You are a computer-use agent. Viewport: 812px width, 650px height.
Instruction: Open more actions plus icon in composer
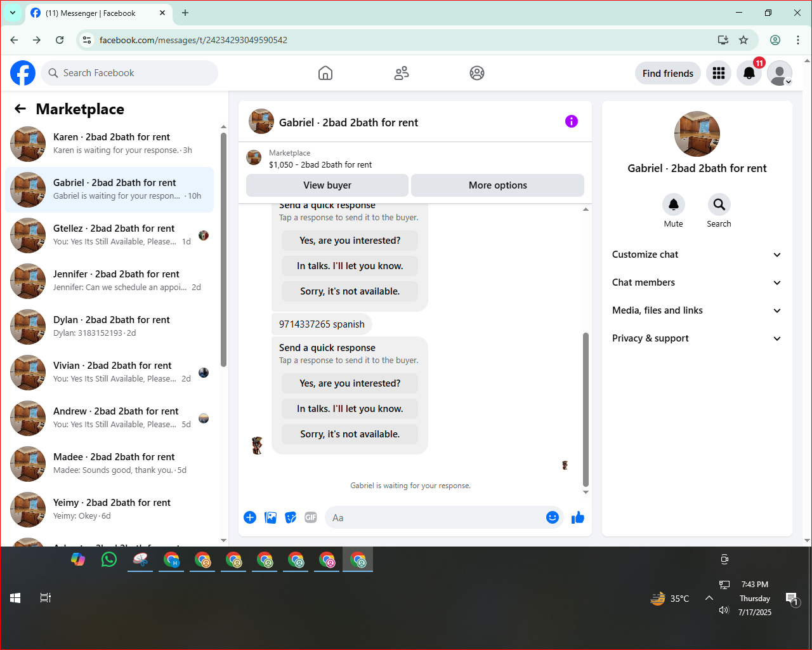point(250,517)
